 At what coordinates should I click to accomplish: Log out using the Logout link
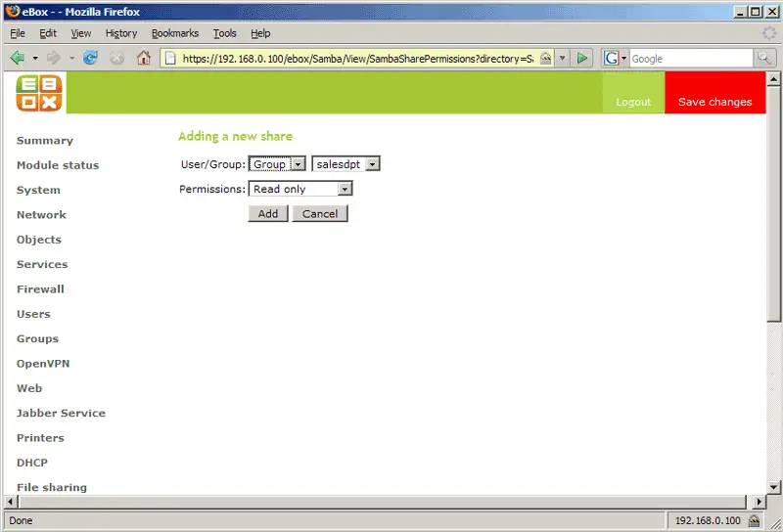pyautogui.click(x=633, y=102)
